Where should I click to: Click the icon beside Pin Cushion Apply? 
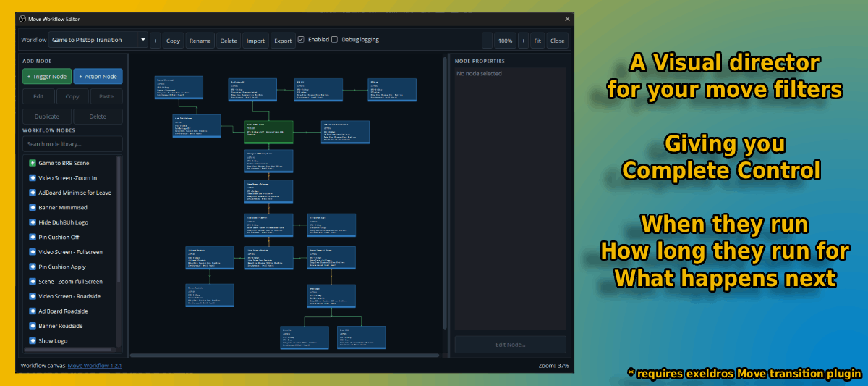pyautogui.click(x=33, y=267)
